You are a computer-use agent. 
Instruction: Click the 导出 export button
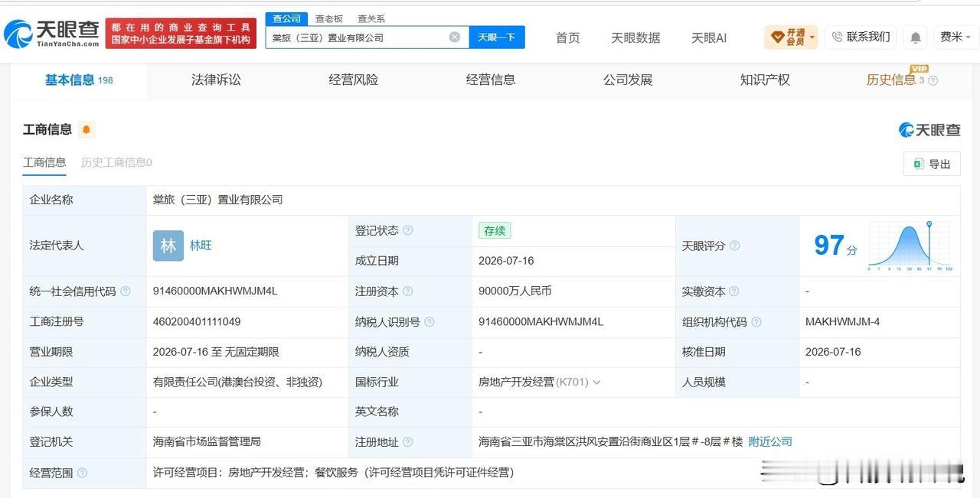pyautogui.click(x=932, y=164)
